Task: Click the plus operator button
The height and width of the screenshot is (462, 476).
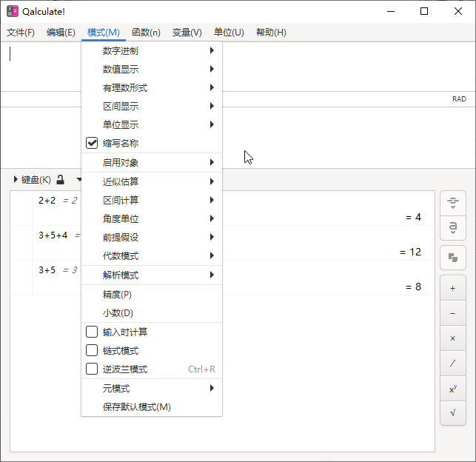Action: (x=452, y=288)
